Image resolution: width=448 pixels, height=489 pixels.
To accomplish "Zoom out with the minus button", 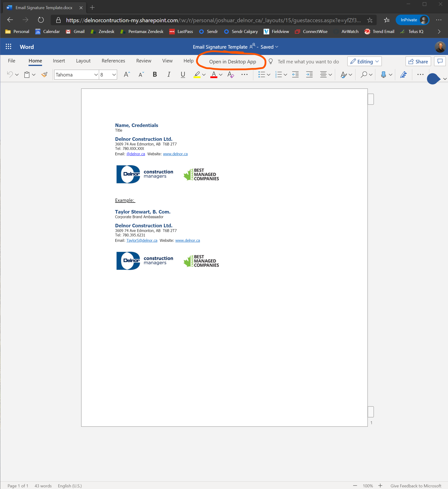I will [355, 485].
